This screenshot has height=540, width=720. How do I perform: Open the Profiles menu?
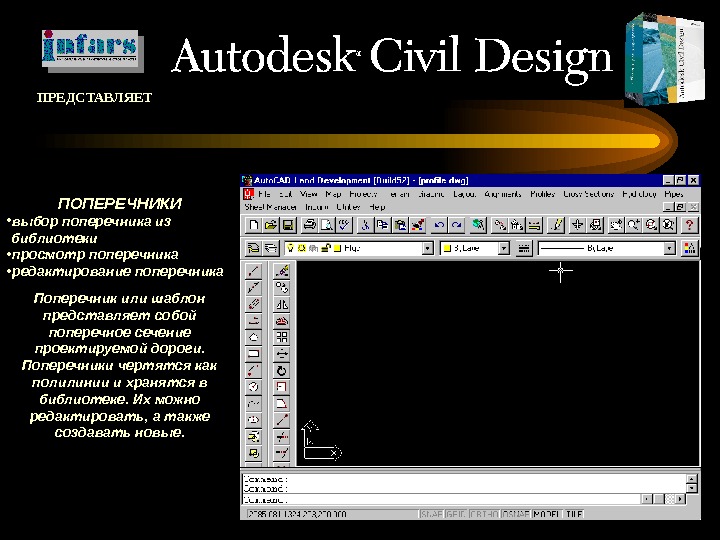[x=543, y=194]
